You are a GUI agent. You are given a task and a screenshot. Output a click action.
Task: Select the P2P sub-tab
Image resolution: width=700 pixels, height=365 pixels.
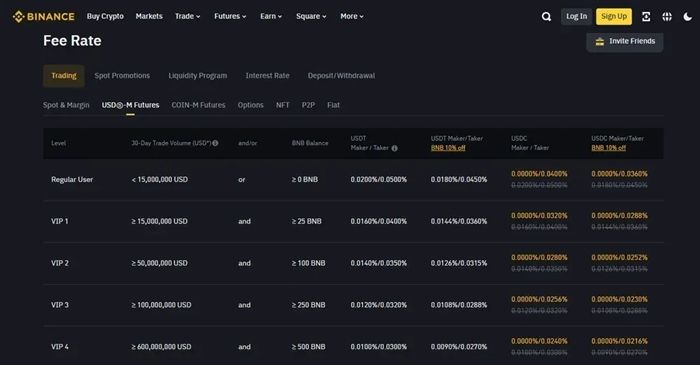[308, 105]
